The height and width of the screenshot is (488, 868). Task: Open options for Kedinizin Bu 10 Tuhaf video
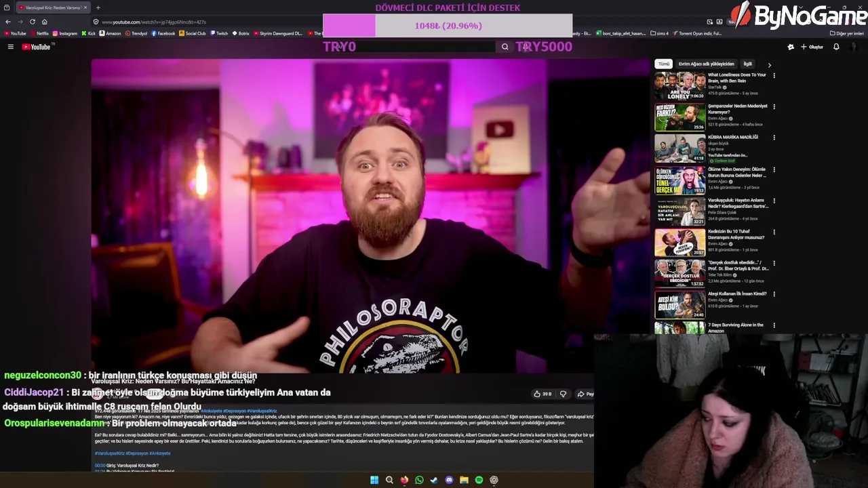click(x=774, y=232)
